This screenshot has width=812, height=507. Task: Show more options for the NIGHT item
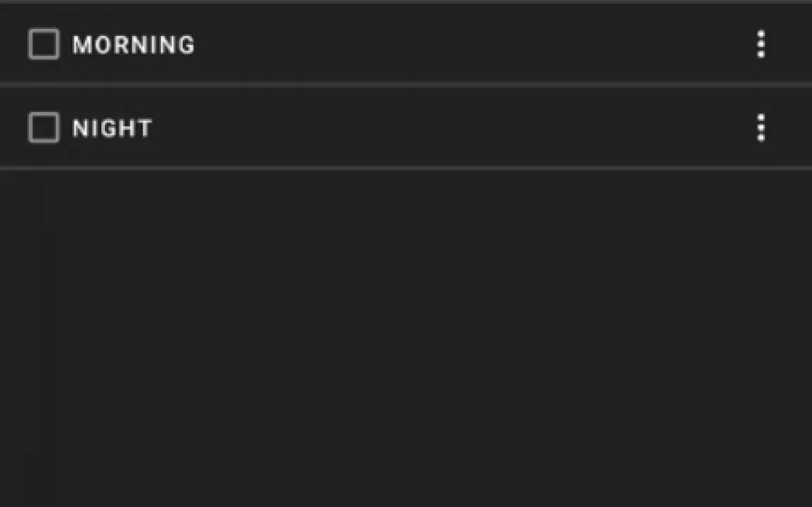coord(760,128)
